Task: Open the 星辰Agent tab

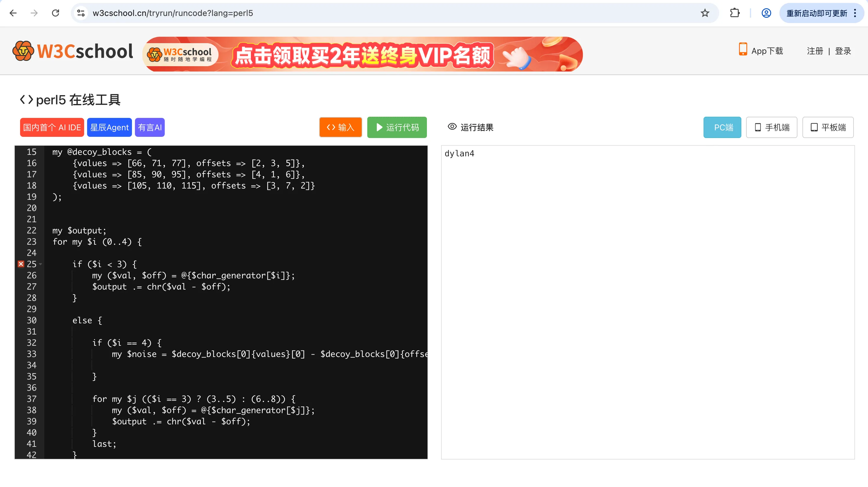Action: [109, 127]
